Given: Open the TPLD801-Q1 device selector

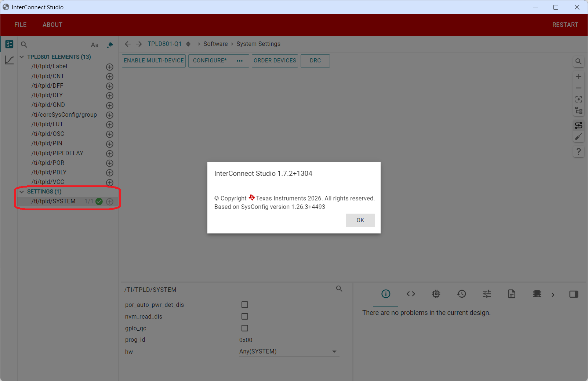Looking at the screenshot, I should pos(169,44).
